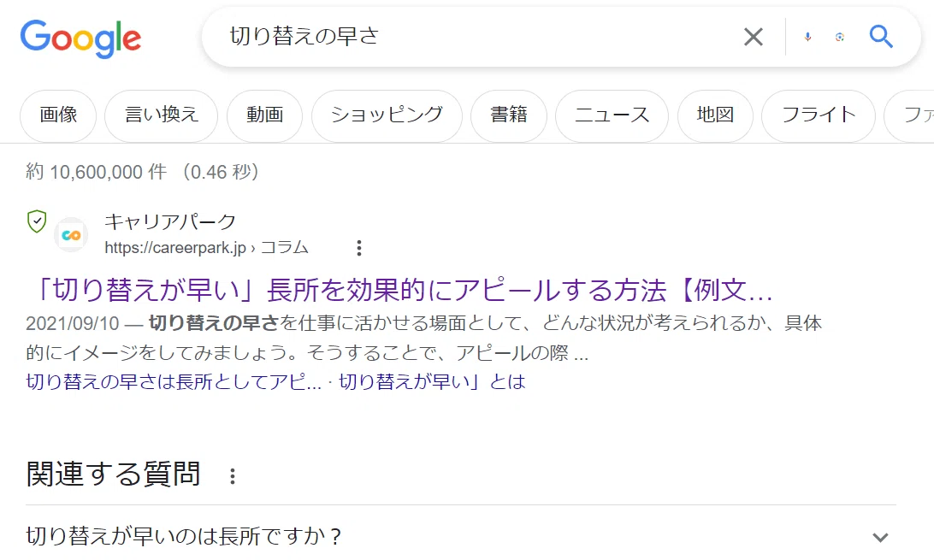This screenshot has height=560, width=934.
Task: Open the three-dot menu beside careerpark.jp result
Action: (358, 248)
